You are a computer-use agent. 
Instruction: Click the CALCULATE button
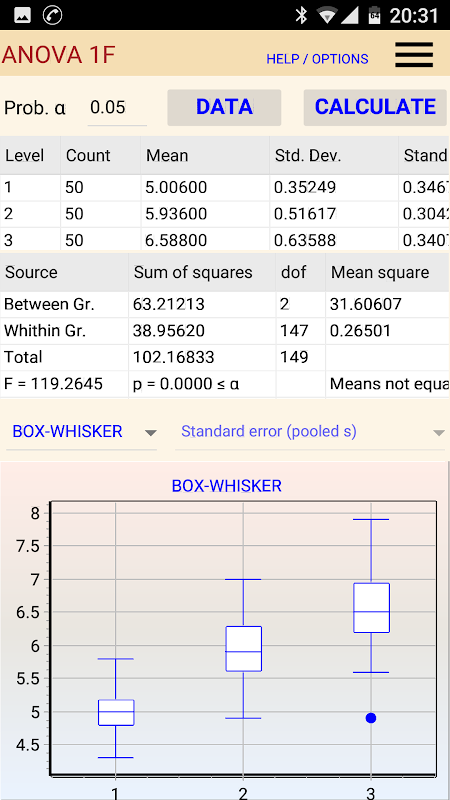[x=375, y=107]
